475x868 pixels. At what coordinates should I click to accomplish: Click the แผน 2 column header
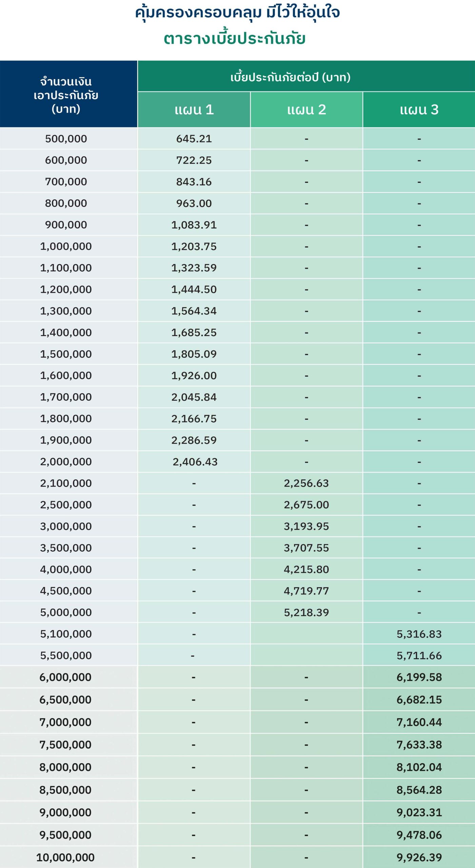point(306,110)
